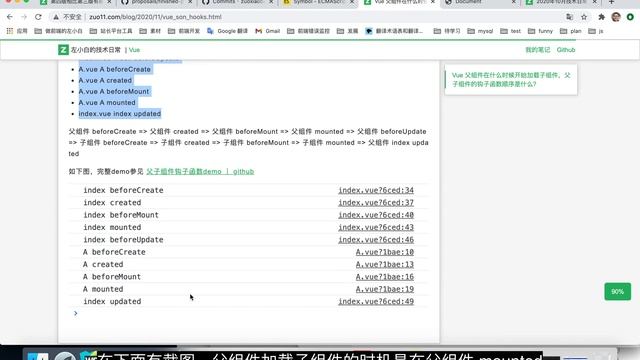The width and height of the screenshot is (640, 360).
Task: Close the Document tab
Action: click(x=513, y=2)
